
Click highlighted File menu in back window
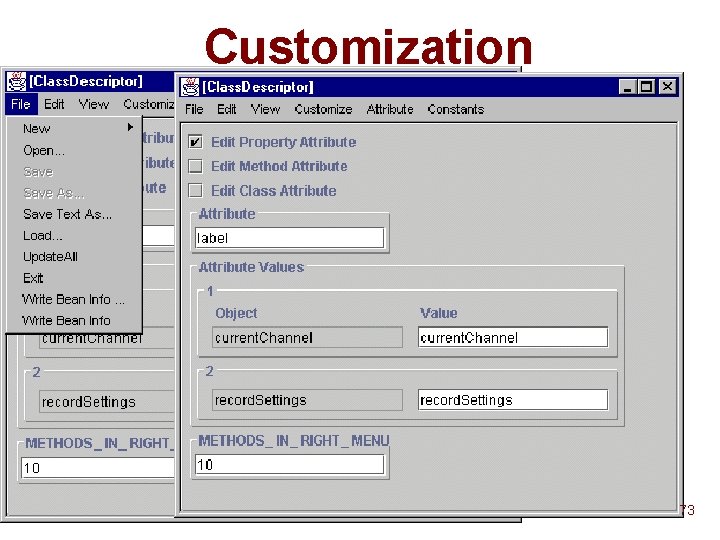21,104
